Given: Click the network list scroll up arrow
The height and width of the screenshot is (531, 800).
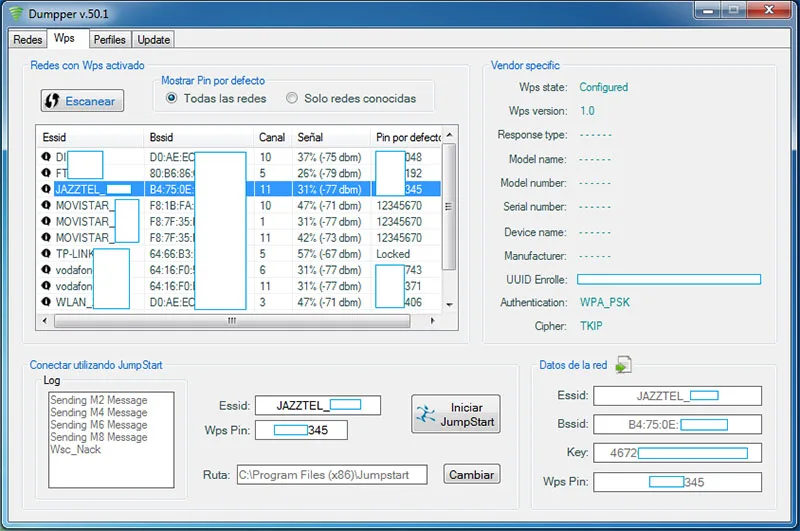Looking at the screenshot, I should click(x=449, y=135).
